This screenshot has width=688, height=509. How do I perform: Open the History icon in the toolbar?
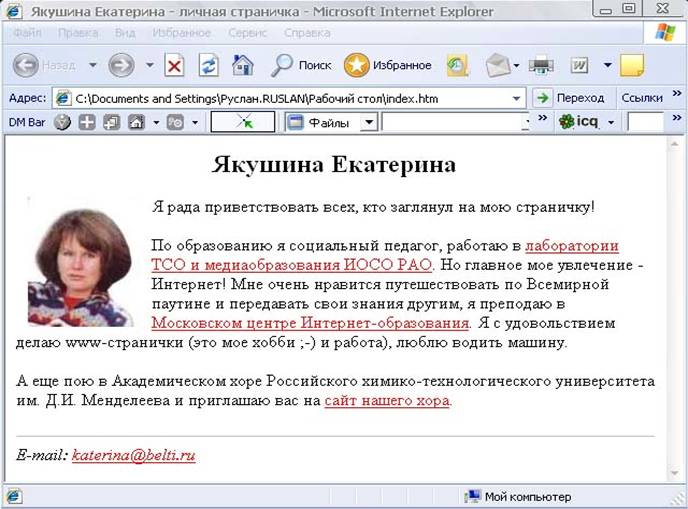tap(458, 66)
